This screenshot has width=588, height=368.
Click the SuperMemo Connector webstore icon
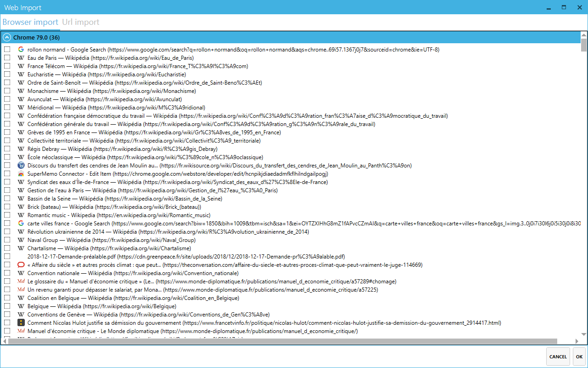click(x=21, y=174)
